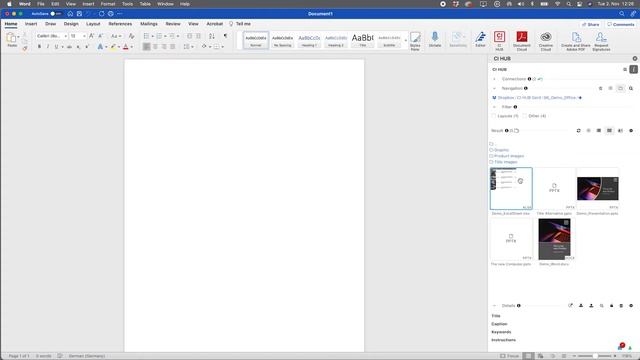
Task: Collapse the Navigation section
Action: 494,88
